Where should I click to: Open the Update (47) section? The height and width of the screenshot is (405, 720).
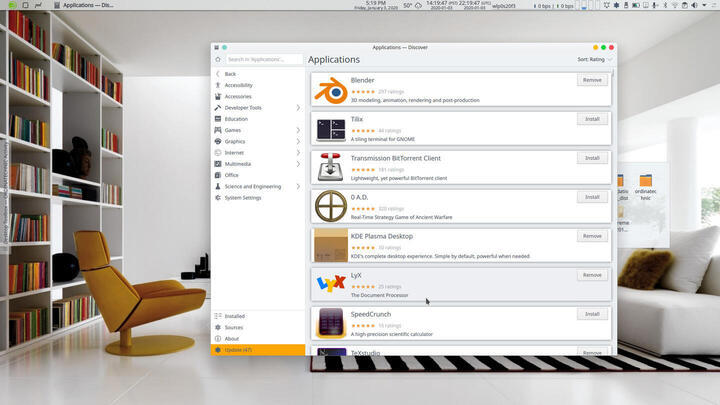(258, 350)
